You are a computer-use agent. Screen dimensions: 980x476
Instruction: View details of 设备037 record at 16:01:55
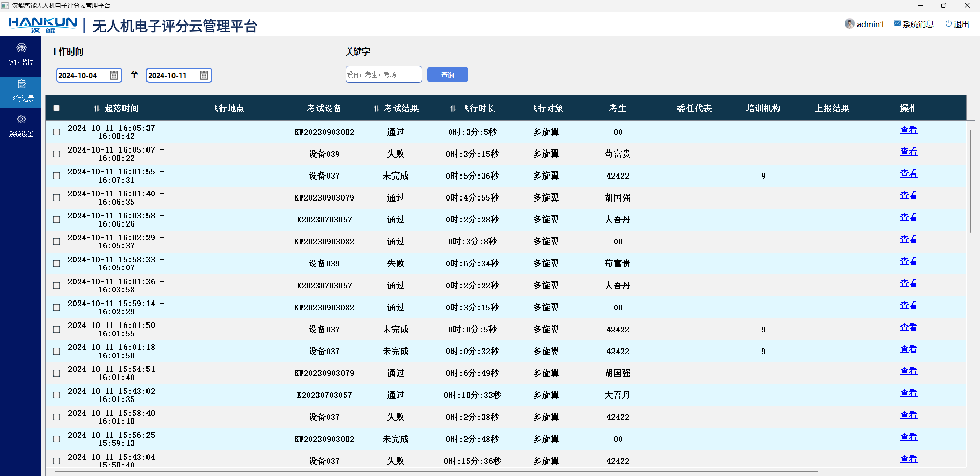pos(908,174)
